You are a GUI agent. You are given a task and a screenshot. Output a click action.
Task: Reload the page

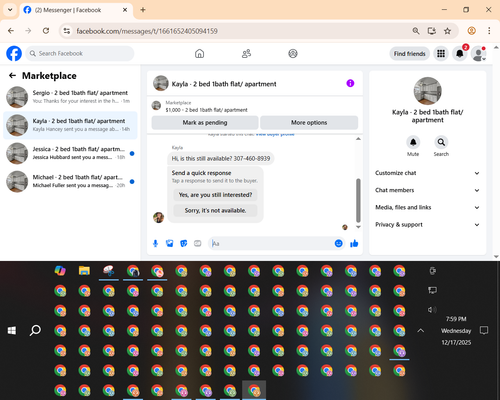(x=46, y=31)
